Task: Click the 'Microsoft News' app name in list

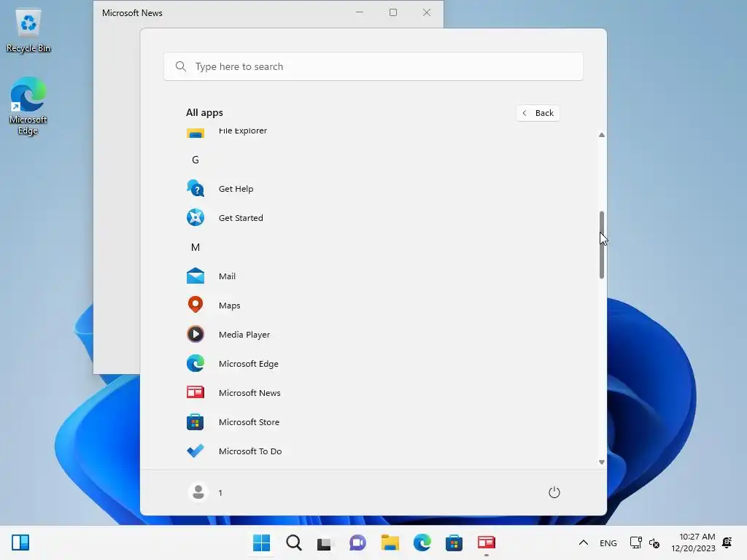Action: [x=249, y=393]
